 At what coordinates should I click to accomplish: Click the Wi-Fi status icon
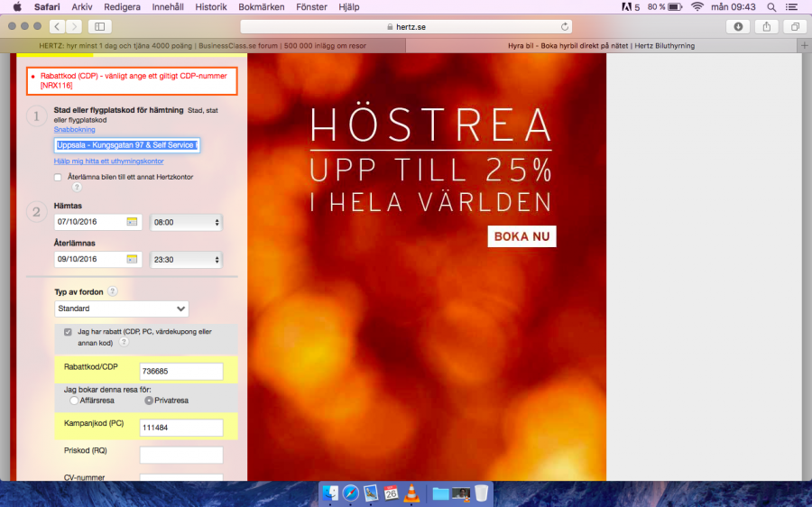tap(697, 6)
